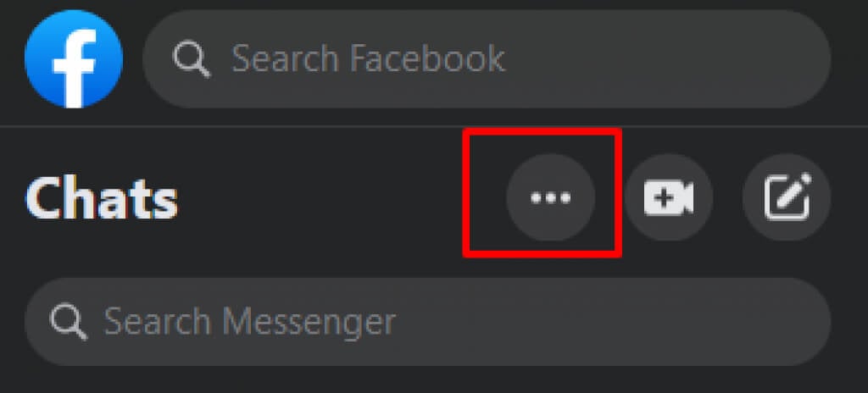This screenshot has width=868, height=393.
Task: Focus the Search Facebook field
Action: pyautogui.click(x=487, y=58)
